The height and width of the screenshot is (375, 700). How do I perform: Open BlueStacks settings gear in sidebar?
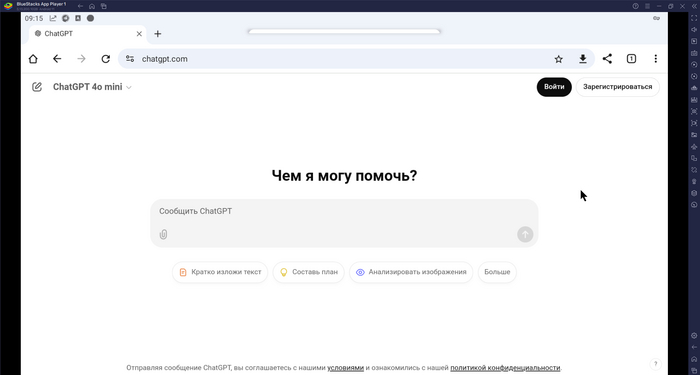[694, 336]
